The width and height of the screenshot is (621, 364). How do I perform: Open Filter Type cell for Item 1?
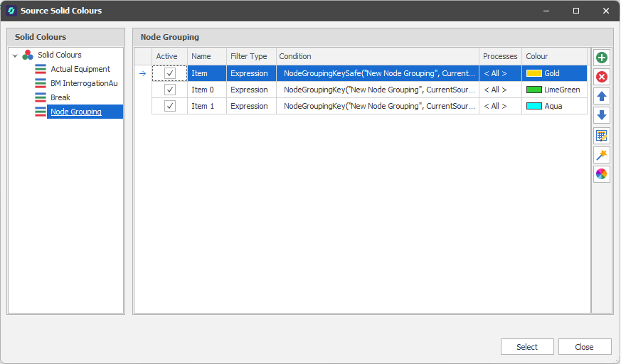tap(249, 106)
